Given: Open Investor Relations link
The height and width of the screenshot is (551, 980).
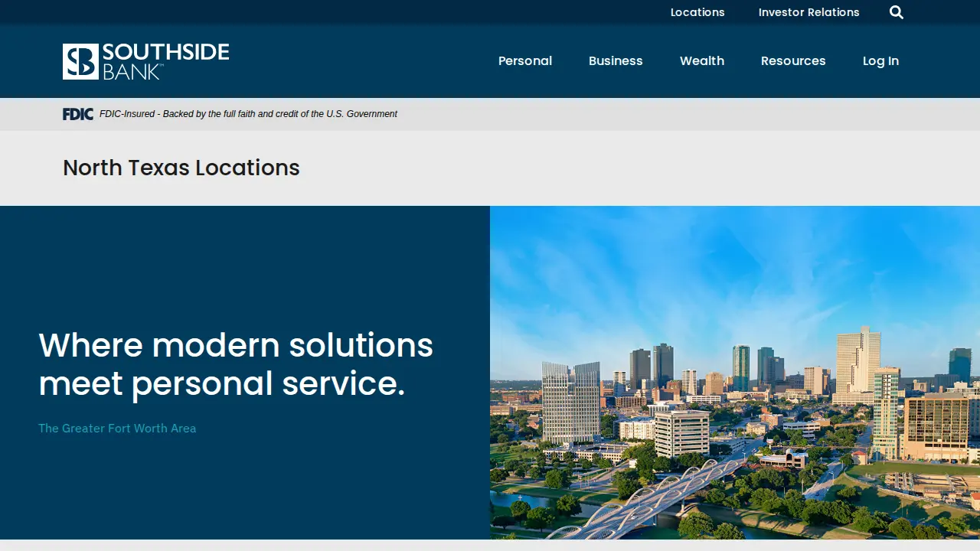Looking at the screenshot, I should (808, 12).
